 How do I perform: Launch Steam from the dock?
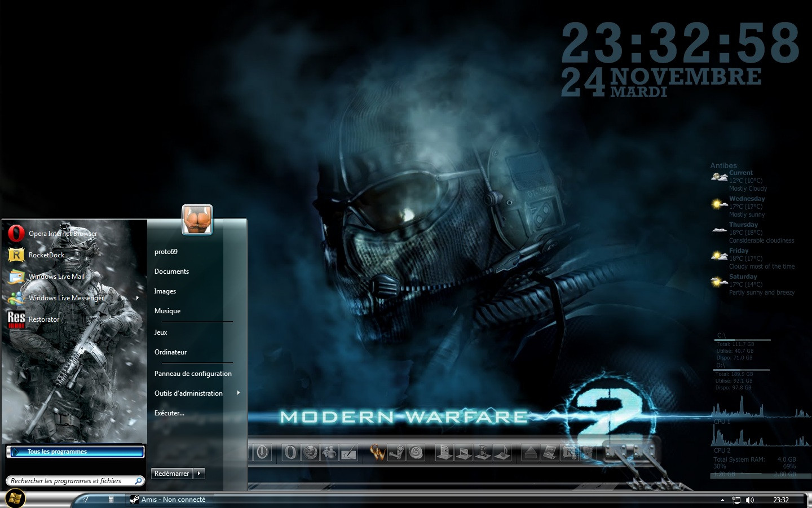click(x=396, y=452)
